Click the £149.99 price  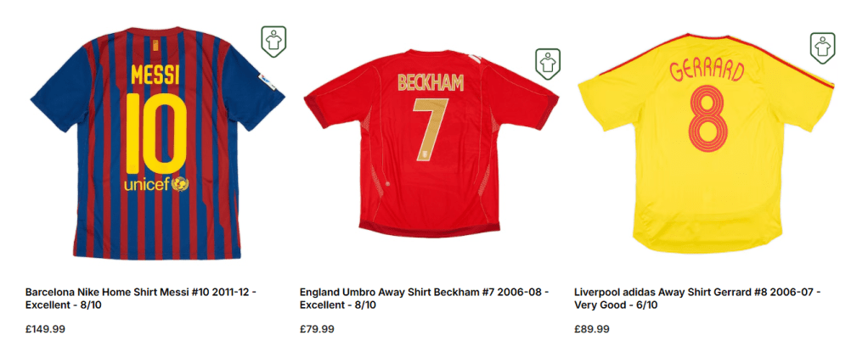[x=47, y=329]
